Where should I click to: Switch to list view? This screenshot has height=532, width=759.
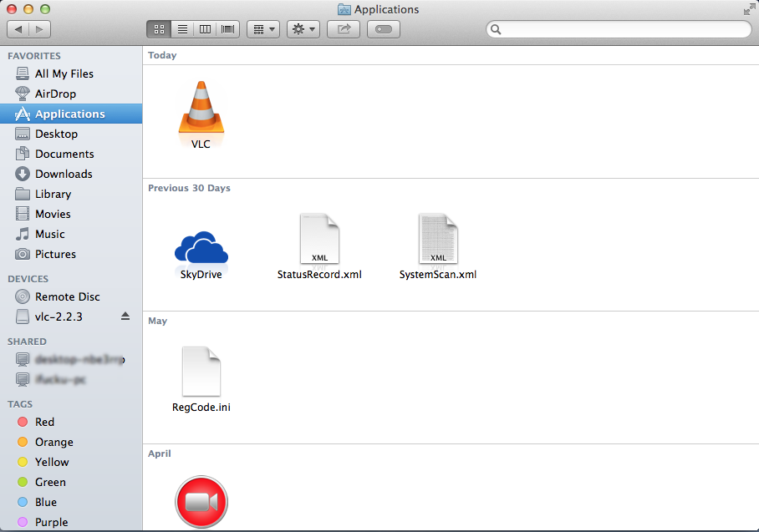pos(181,28)
